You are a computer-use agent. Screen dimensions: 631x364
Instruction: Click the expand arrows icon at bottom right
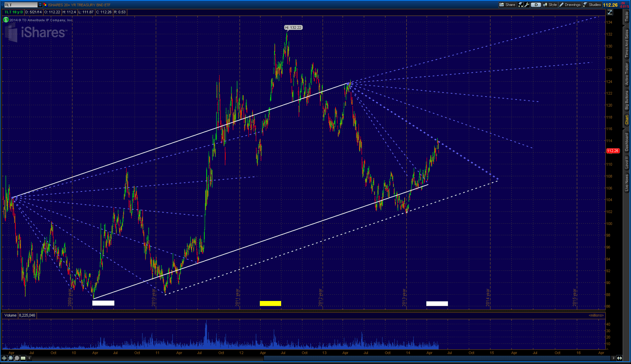(x=620, y=358)
